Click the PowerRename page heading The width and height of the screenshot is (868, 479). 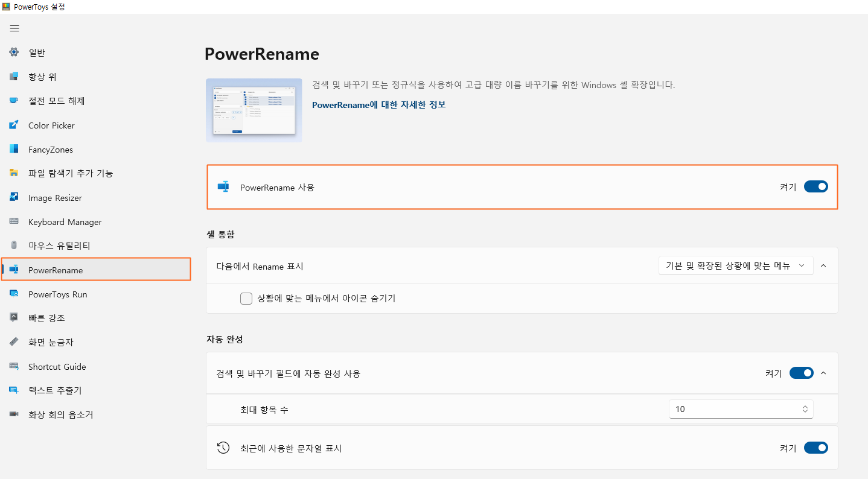262,54
